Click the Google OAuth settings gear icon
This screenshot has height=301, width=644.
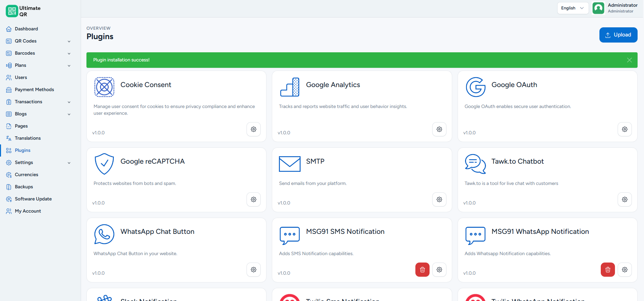(x=625, y=129)
